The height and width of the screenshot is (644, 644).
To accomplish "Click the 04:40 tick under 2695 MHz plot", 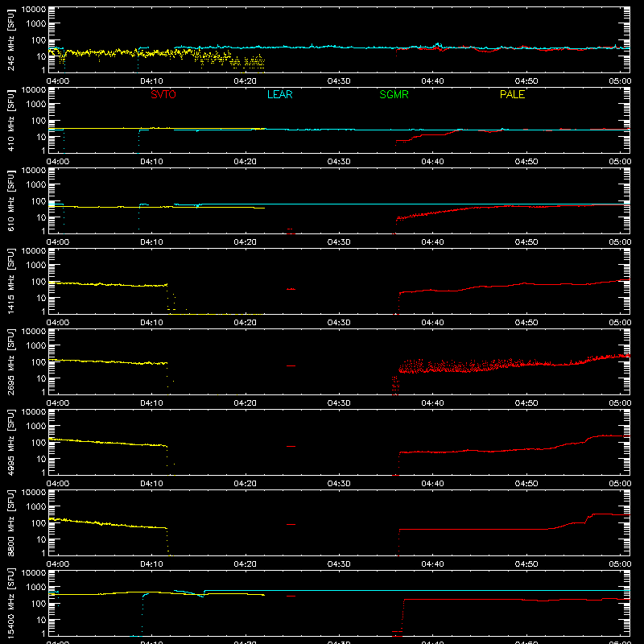I will point(432,403).
